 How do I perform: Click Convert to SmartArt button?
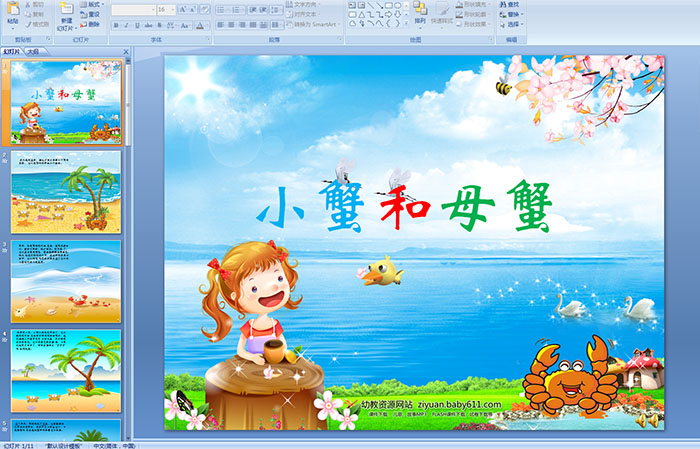(320, 25)
